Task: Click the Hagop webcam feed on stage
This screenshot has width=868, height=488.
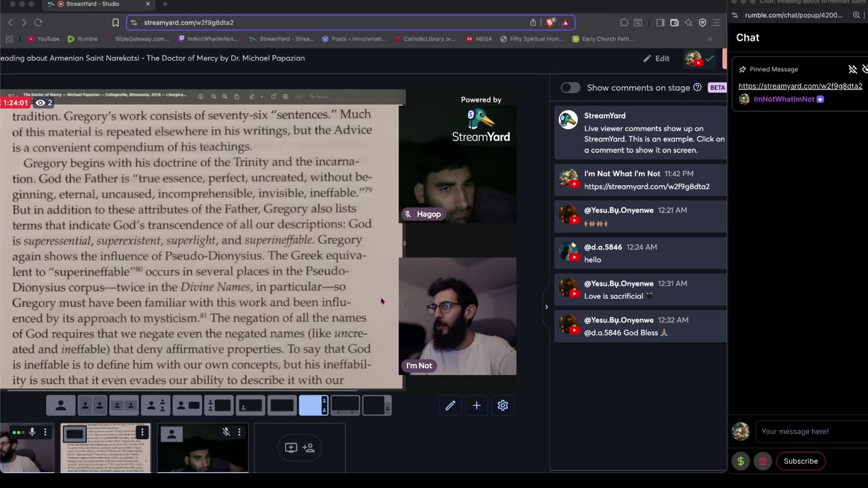Action: (x=458, y=165)
